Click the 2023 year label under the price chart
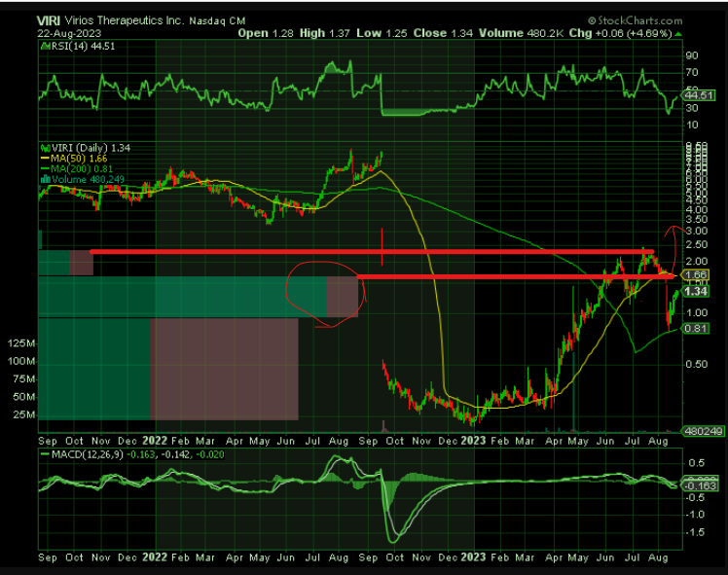 tap(473, 441)
